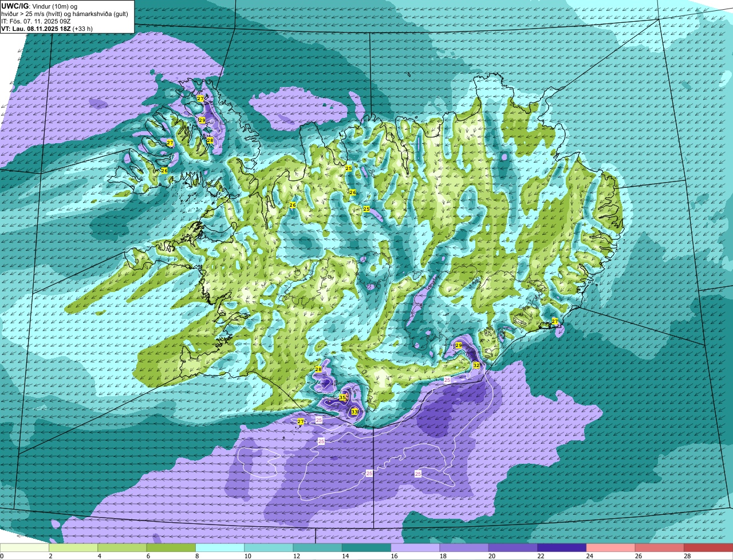Click the legend swatch between 10 and 12

pyautogui.click(x=269, y=547)
